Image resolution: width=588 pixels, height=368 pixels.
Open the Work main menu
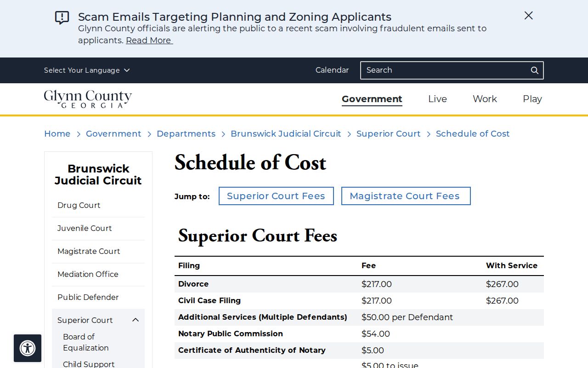point(485,99)
